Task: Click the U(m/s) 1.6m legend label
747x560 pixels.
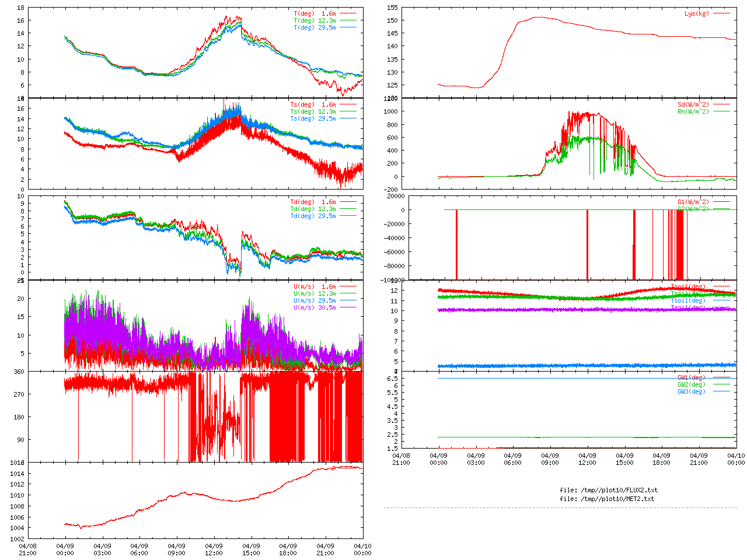Action: click(x=315, y=286)
